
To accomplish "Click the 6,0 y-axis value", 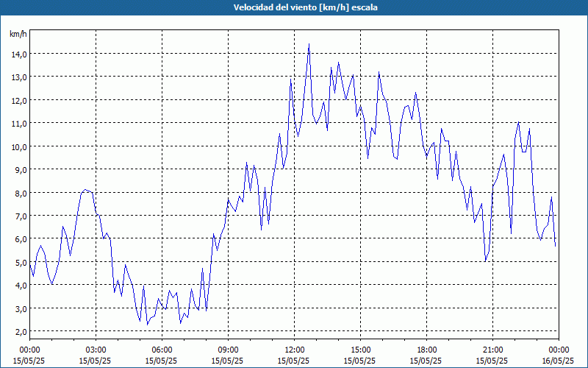I will click(x=21, y=238).
